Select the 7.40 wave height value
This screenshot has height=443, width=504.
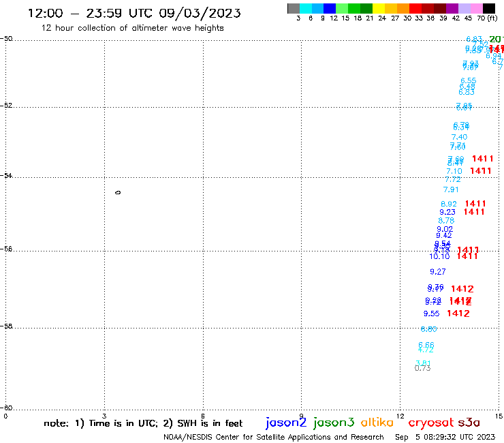tap(459, 137)
